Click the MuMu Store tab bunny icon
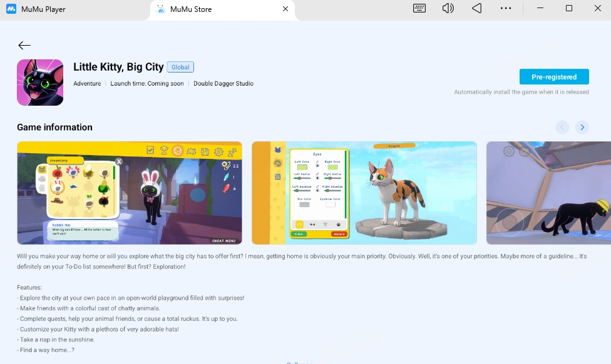This screenshot has height=364, width=611. (160, 9)
